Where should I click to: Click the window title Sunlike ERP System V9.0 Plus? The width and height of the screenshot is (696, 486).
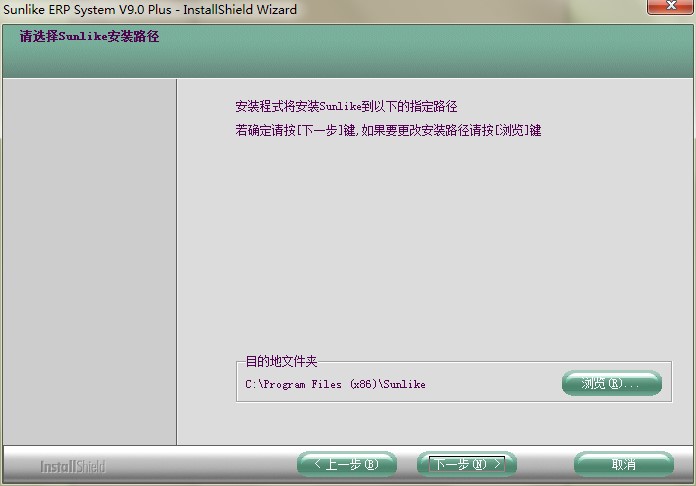pyautogui.click(x=87, y=9)
